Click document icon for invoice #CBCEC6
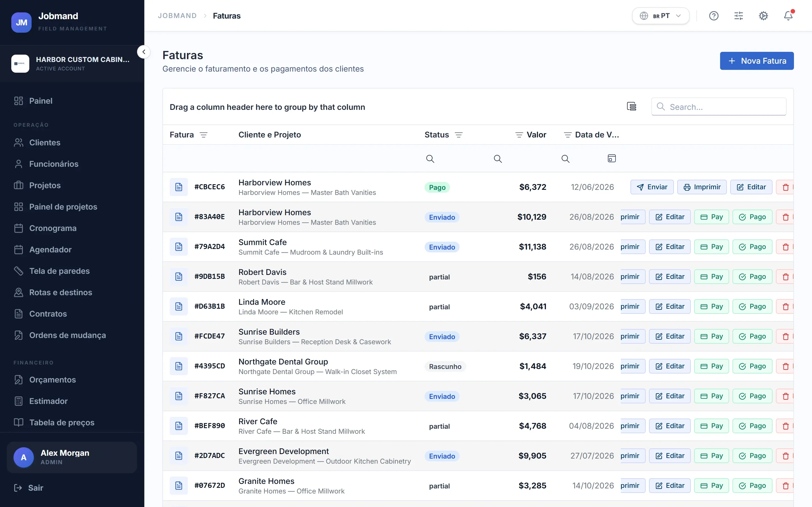 click(179, 187)
